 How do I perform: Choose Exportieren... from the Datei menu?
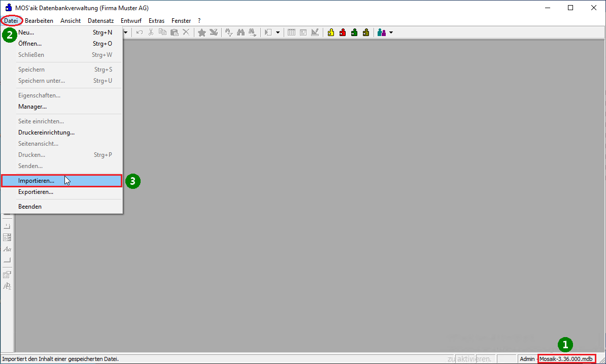pos(36,192)
